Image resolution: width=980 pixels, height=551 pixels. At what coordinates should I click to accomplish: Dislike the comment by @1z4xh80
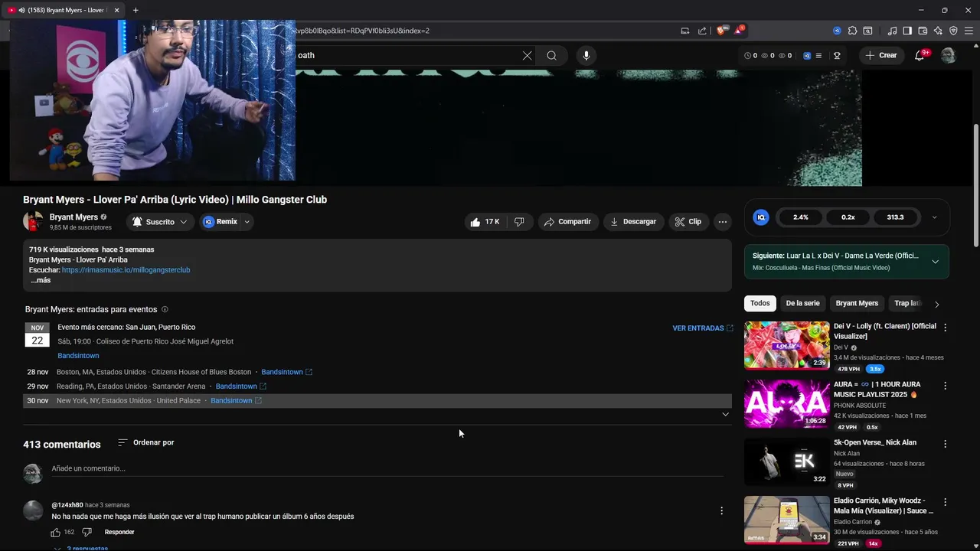[87, 532]
